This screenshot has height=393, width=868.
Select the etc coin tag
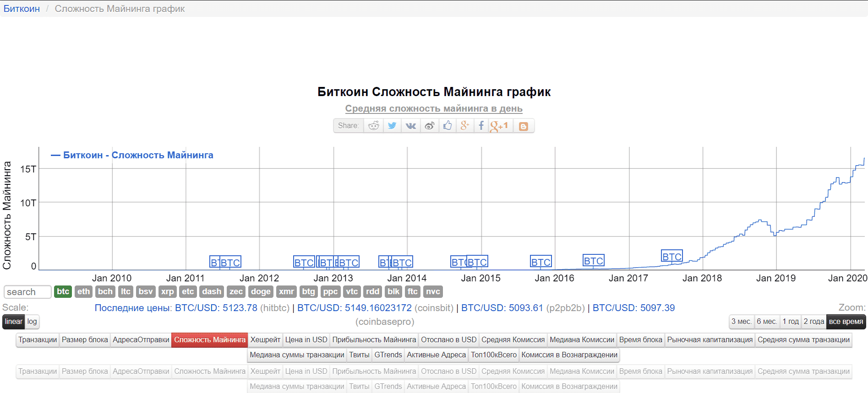pyautogui.click(x=188, y=291)
